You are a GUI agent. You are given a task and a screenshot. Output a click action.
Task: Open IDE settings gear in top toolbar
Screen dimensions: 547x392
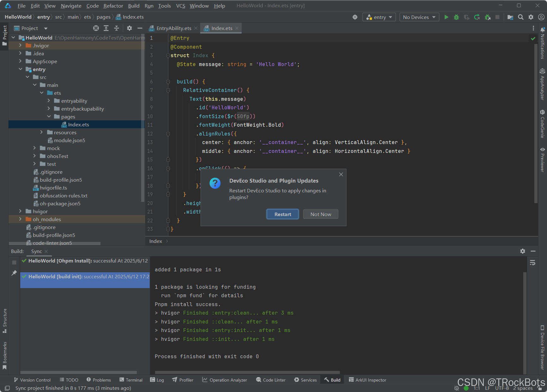(x=531, y=17)
